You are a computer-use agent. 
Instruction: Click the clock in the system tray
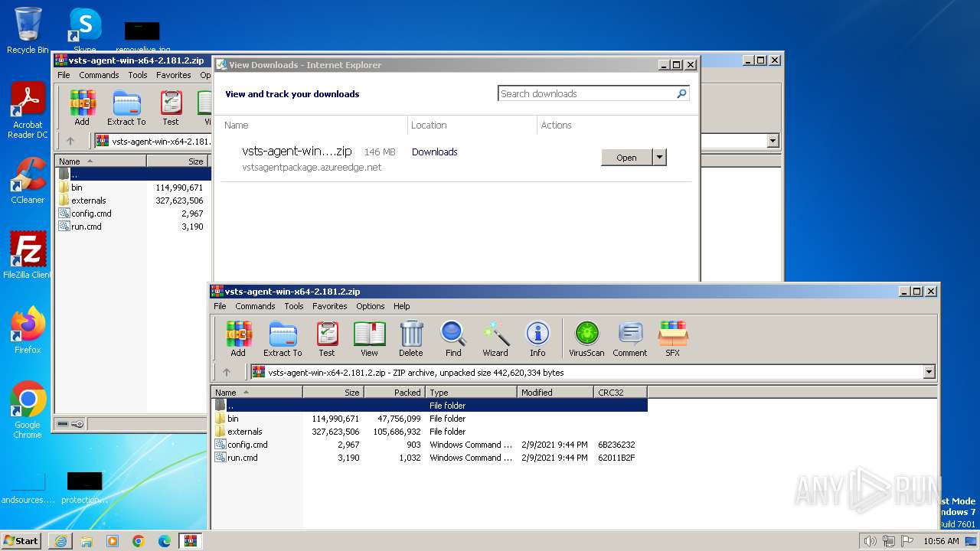(x=941, y=541)
